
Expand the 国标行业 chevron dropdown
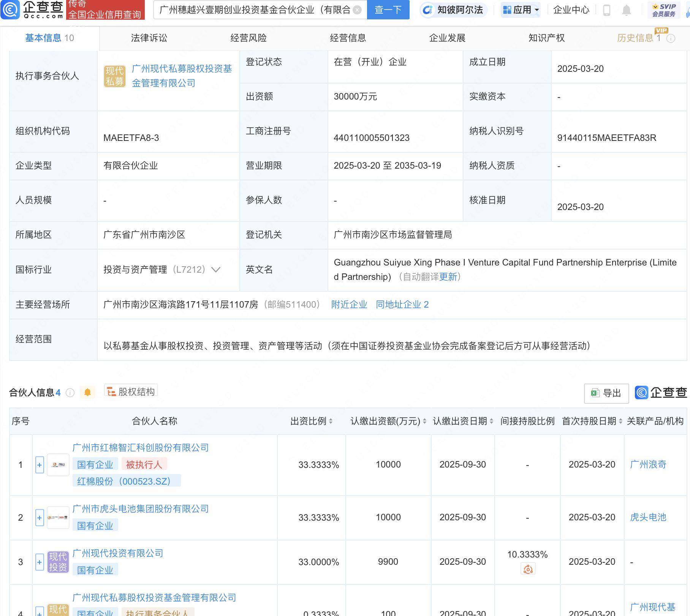[x=215, y=270]
